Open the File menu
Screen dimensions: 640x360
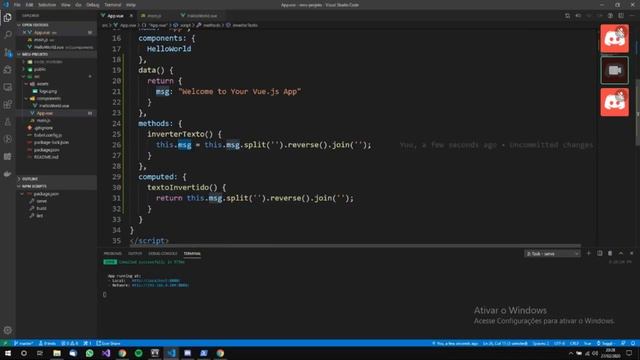(x=17, y=5)
